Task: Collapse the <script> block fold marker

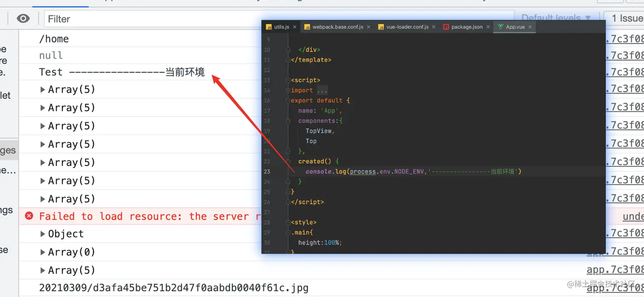Action: pyautogui.click(x=288, y=80)
